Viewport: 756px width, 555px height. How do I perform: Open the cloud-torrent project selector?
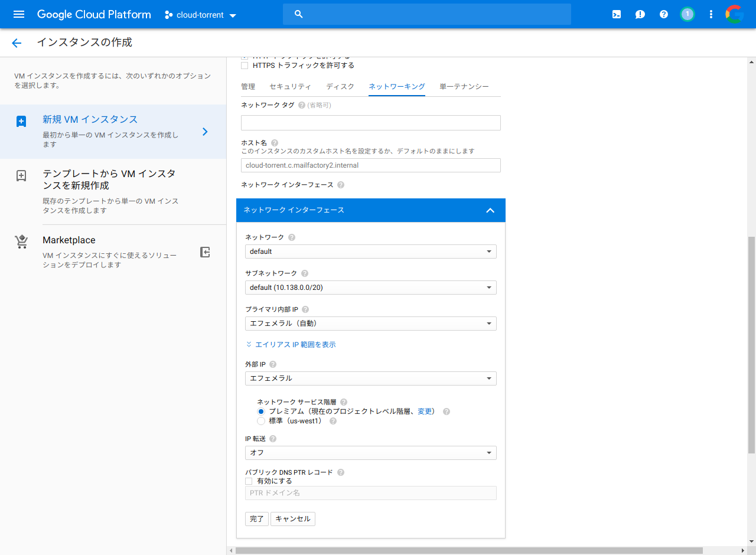[x=201, y=15]
